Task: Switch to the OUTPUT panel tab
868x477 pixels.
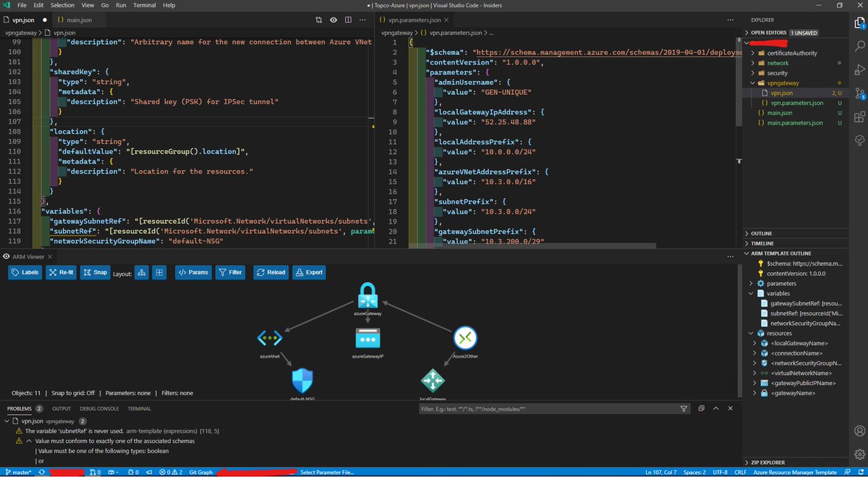Action: (x=61, y=409)
